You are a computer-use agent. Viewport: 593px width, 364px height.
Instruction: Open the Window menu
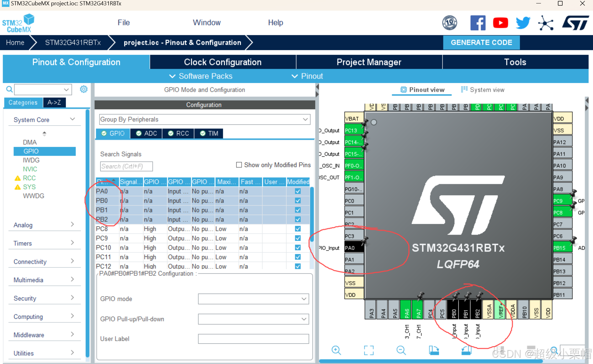point(207,23)
